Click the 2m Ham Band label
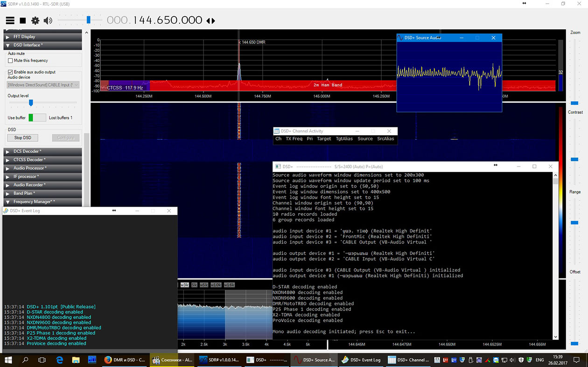The image size is (588, 367). click(328, 85)
